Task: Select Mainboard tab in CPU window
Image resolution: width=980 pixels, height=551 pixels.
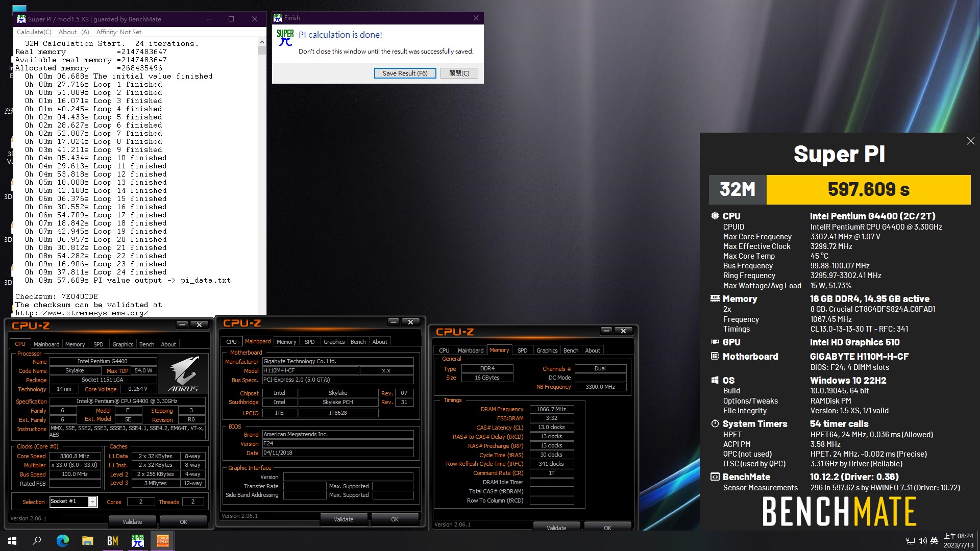Action: click(x=46, y=344)
